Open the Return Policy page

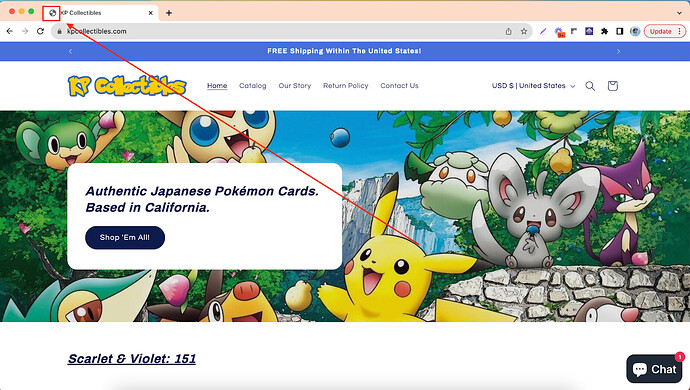(345, 86)
